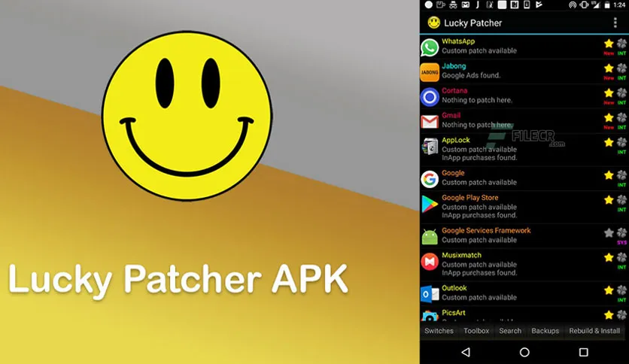This screenshot has height=364, width=629.
Task: Tap the yellow star on AppLock row
Action: 609,142
